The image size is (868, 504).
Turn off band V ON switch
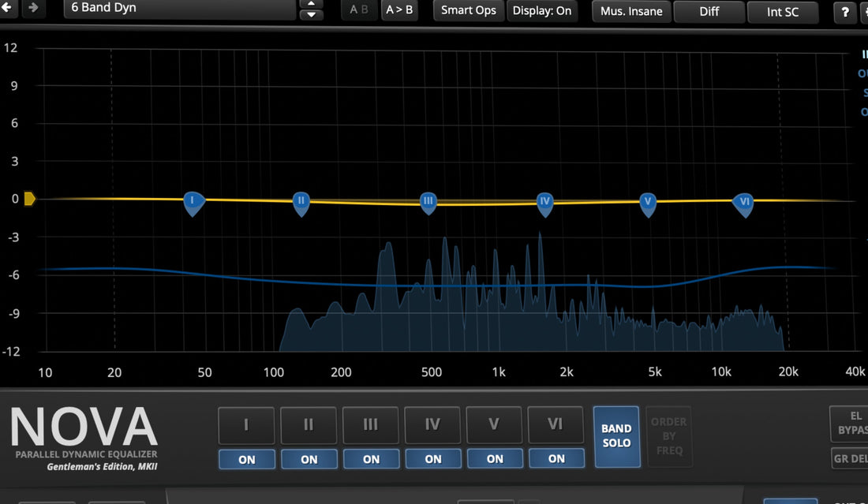tap(495, 459)
